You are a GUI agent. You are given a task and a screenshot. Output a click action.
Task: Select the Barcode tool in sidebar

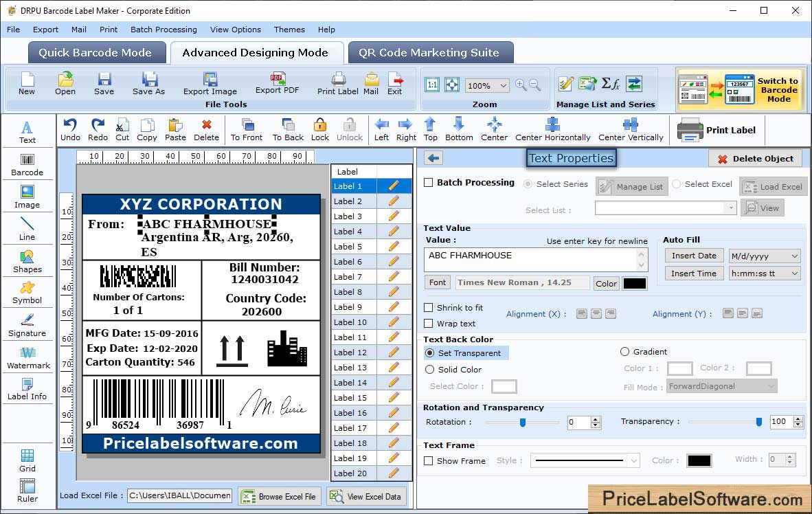point(27,165)
